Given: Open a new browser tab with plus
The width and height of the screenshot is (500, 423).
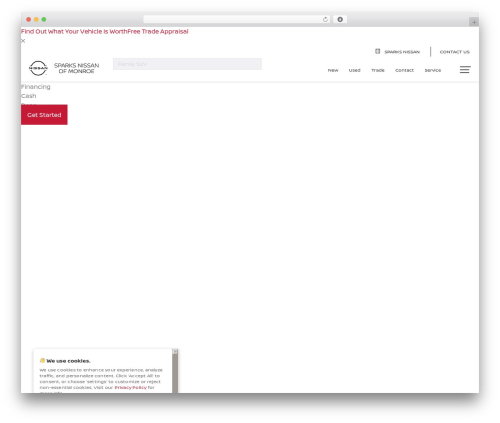Looking at the screenshot, I should (x=474, y=22).
